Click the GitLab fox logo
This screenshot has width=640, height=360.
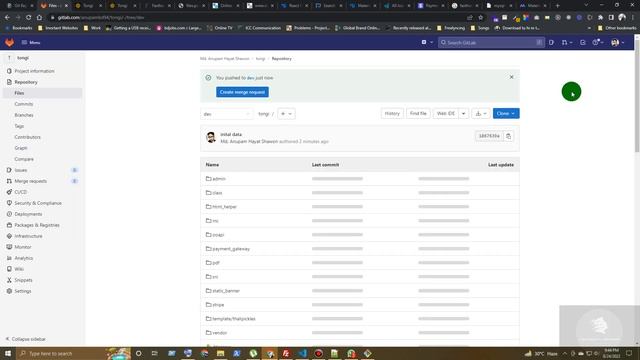tap(9, 42)
